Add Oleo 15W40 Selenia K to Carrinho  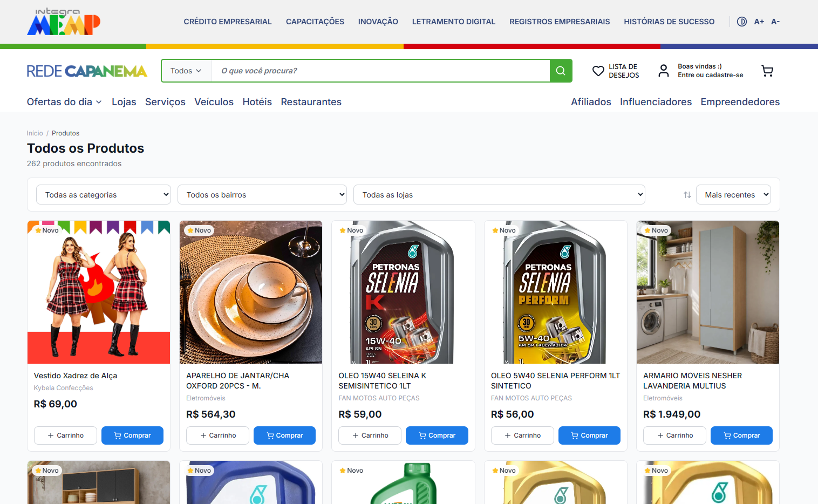tap(370, 435)
